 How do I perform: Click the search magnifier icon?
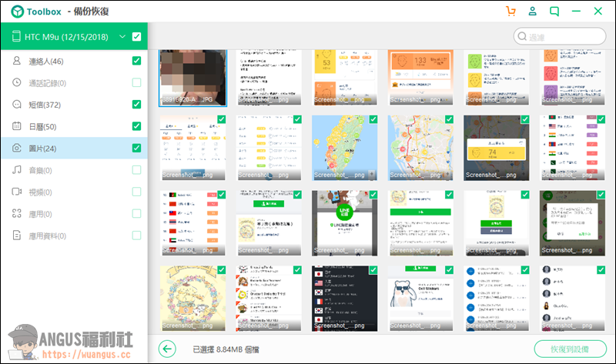coord(522,36)
